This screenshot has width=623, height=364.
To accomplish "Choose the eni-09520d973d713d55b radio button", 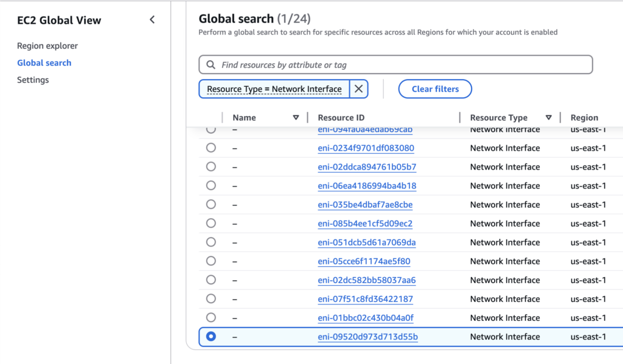I will coord(211,336).
